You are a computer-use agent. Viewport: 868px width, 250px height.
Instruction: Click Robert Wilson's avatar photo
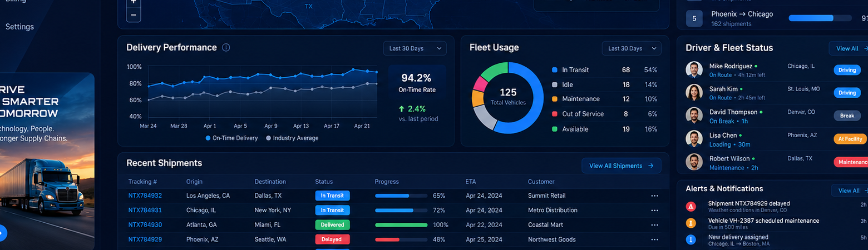[694, 162]
